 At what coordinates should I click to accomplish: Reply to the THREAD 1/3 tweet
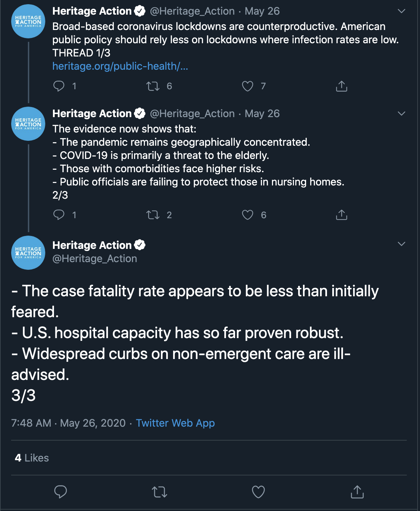click(59, 86)
